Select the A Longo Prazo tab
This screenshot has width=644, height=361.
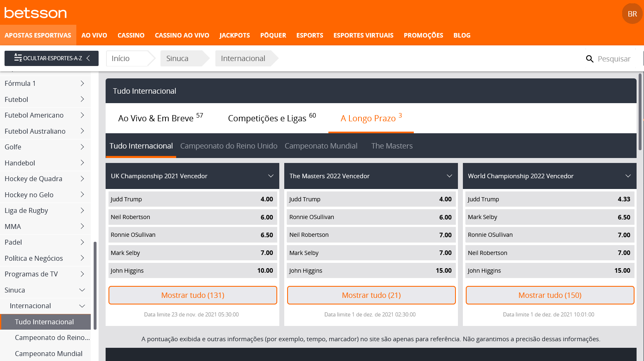[371, 118]
